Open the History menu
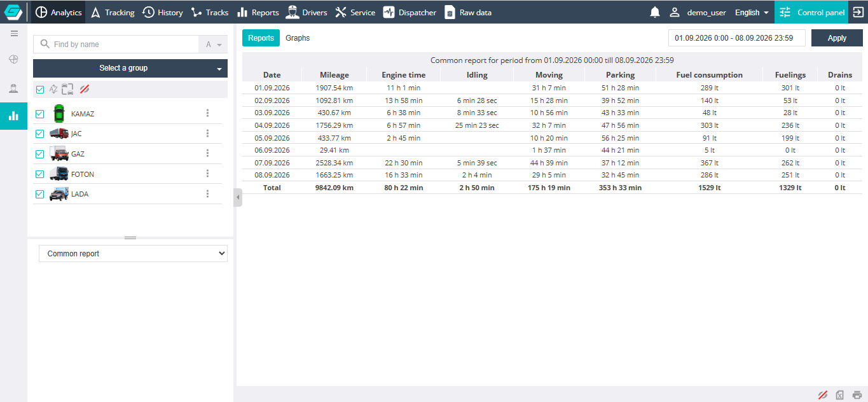 (163, 12)
